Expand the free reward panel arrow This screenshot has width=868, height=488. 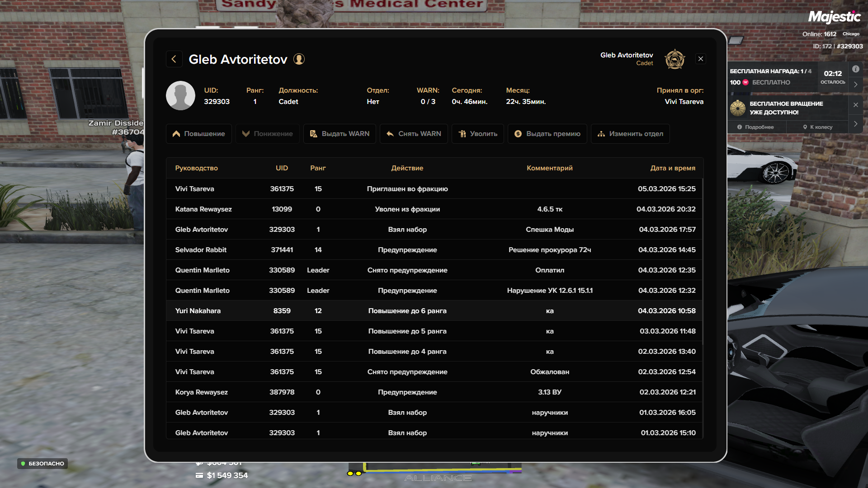[855, 84]
